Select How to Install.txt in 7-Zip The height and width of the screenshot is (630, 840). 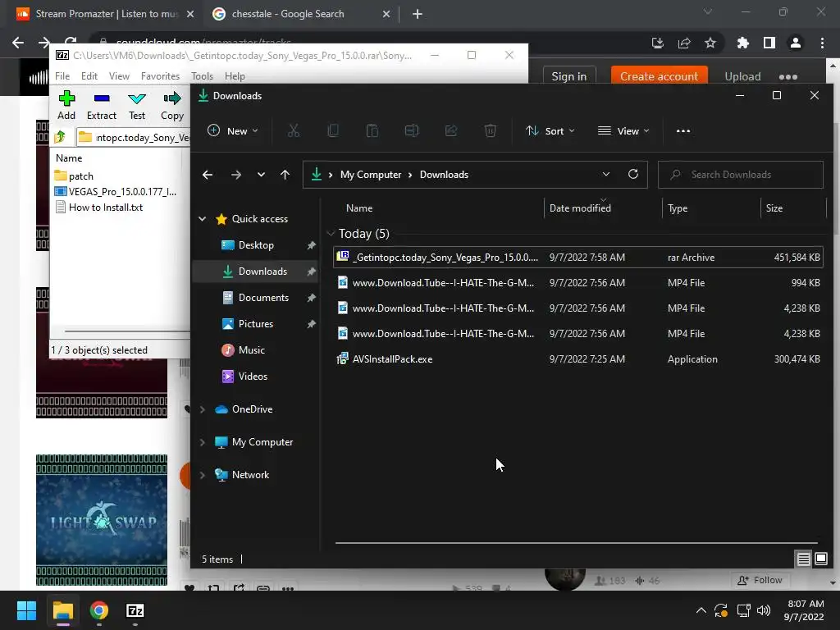tap(99, 208)
